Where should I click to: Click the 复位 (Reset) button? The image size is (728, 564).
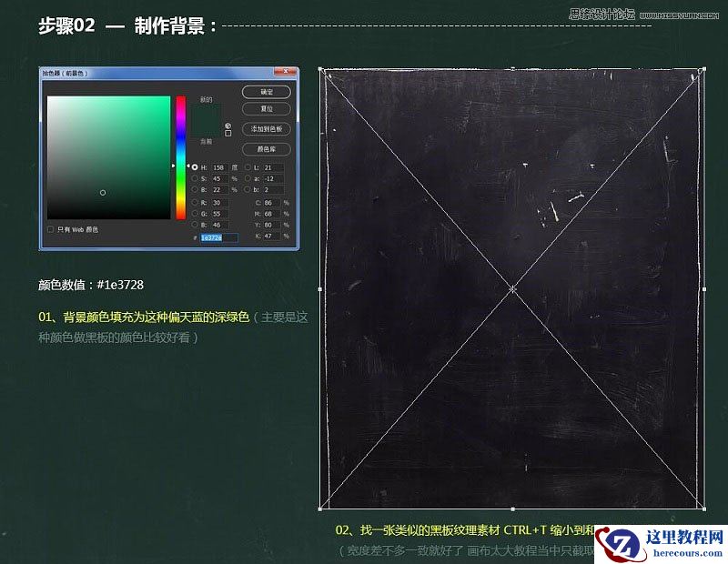click(x=266, y=109)
